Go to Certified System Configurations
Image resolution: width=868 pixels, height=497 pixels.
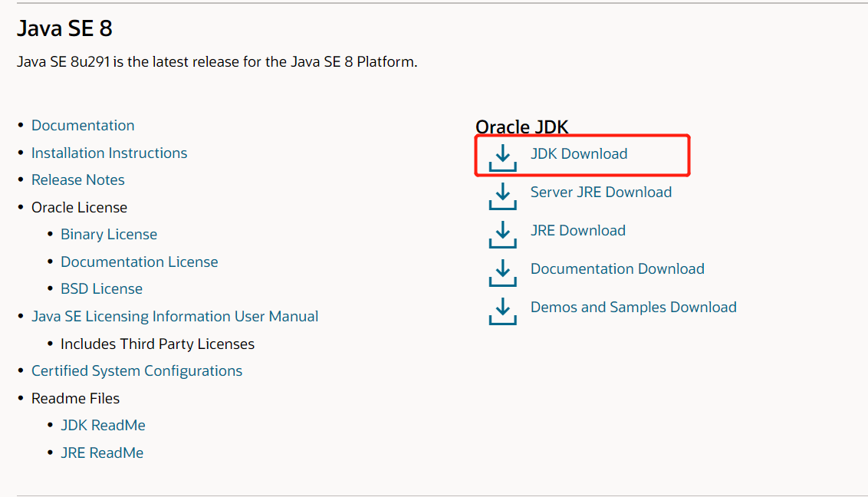coord(136,370)
